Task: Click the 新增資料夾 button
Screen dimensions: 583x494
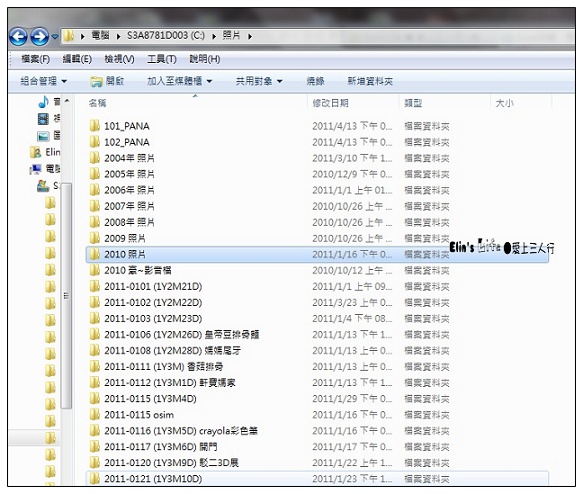Action: pos(370,81)
